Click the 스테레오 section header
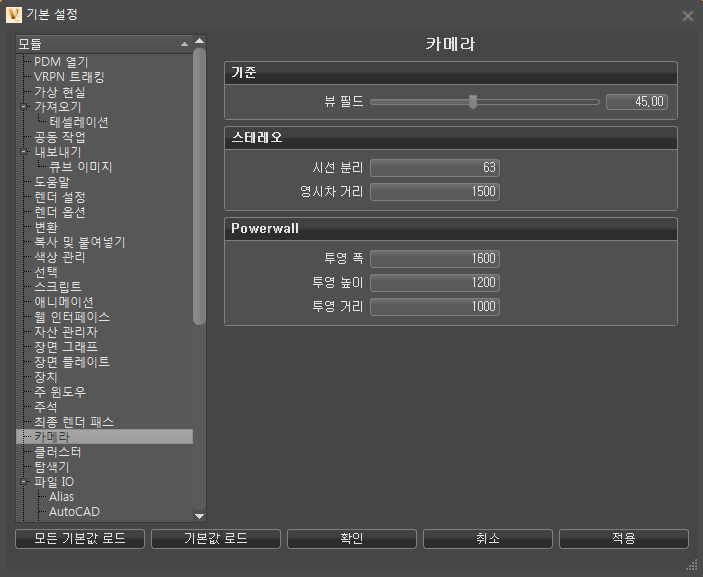This screenshot has height=577, width=703. 451,138
